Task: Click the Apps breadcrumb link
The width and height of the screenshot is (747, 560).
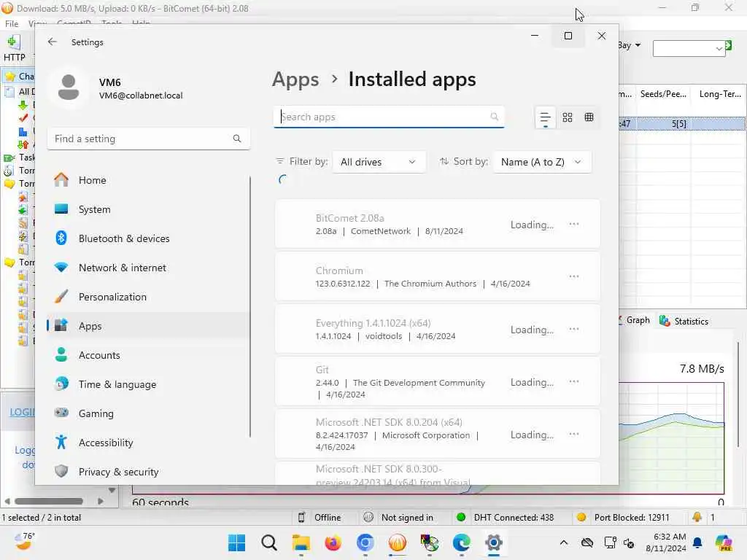Action: click(295, 79)
